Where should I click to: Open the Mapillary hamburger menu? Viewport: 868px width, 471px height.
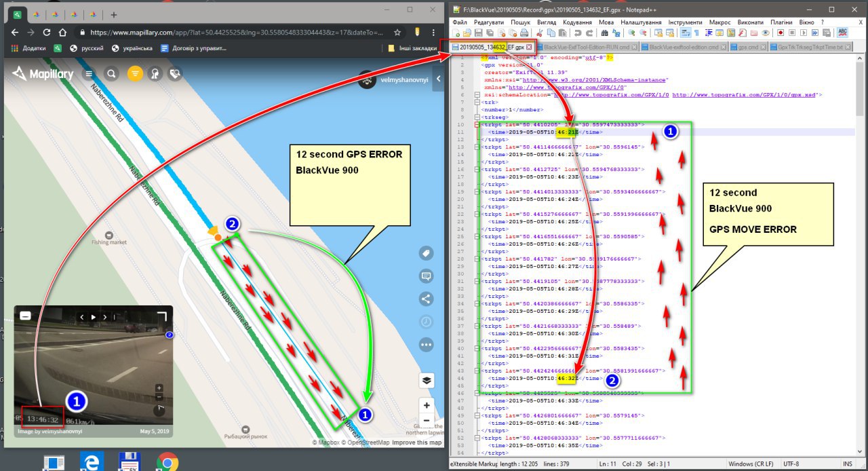[89, 73]
